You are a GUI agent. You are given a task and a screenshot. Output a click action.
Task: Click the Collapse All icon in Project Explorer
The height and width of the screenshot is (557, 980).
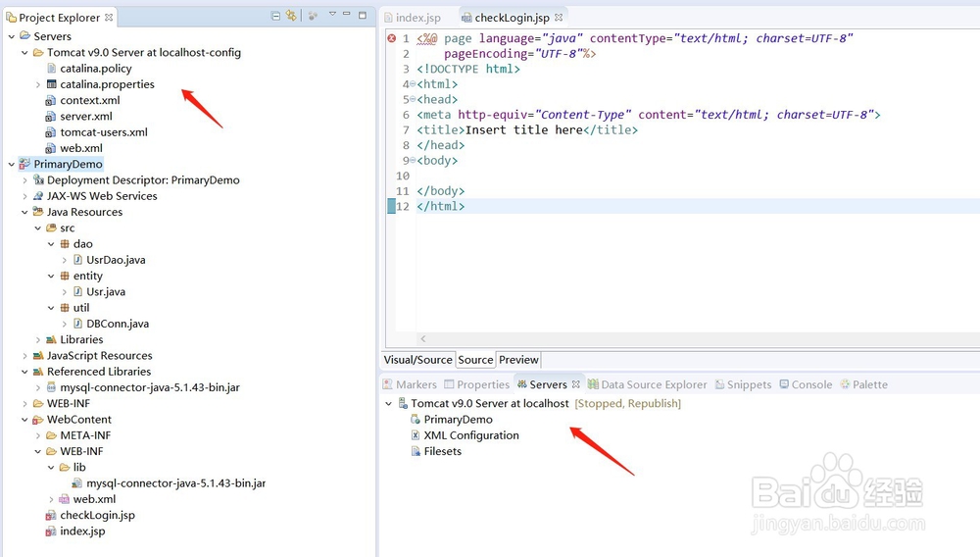pos(275,16)
